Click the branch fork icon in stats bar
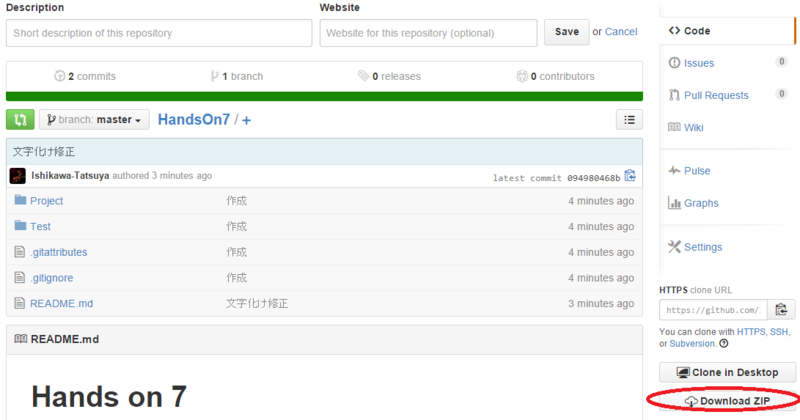 (x=214, y=76)
